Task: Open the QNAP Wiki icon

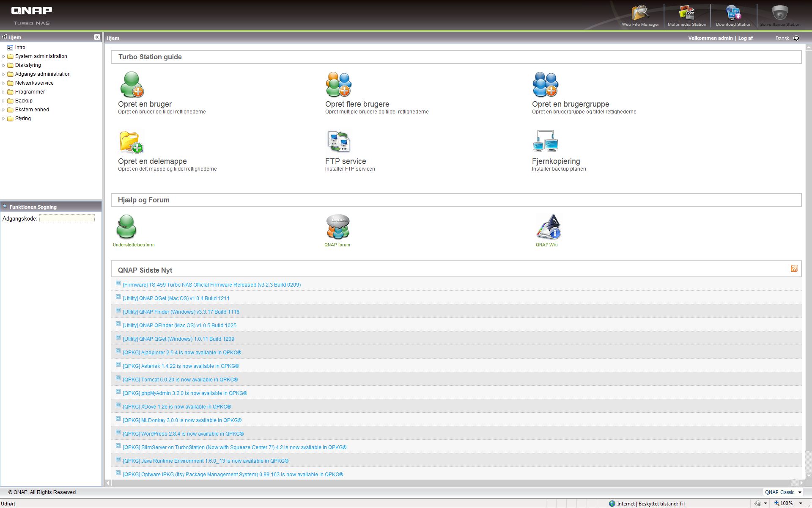Action: point(548,227)
